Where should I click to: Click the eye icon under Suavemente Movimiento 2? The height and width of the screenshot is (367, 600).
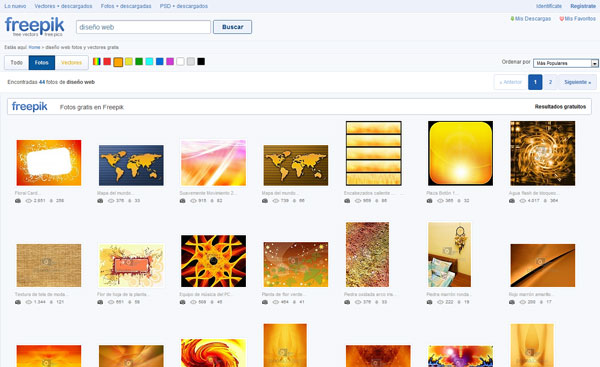point(193,201)
